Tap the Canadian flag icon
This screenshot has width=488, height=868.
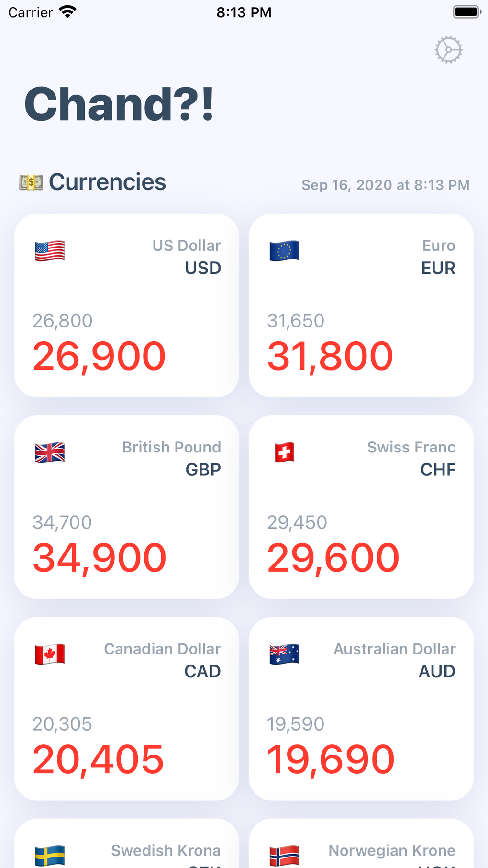50,654
